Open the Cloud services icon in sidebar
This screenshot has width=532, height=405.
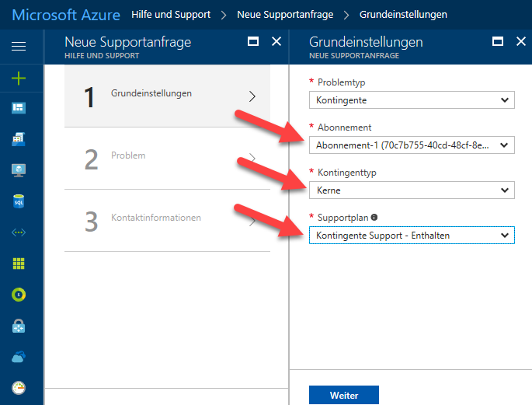pos(19,357)
